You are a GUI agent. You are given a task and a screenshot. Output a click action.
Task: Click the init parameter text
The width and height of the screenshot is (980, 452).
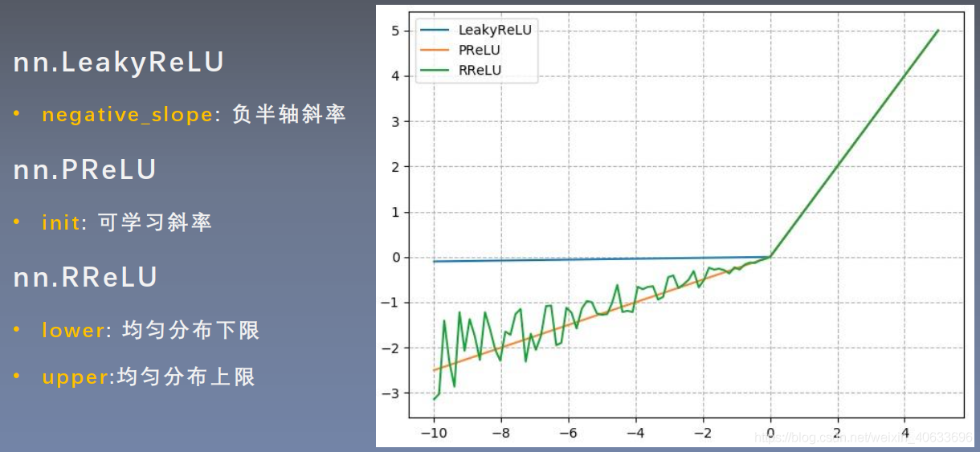[61, 222]
